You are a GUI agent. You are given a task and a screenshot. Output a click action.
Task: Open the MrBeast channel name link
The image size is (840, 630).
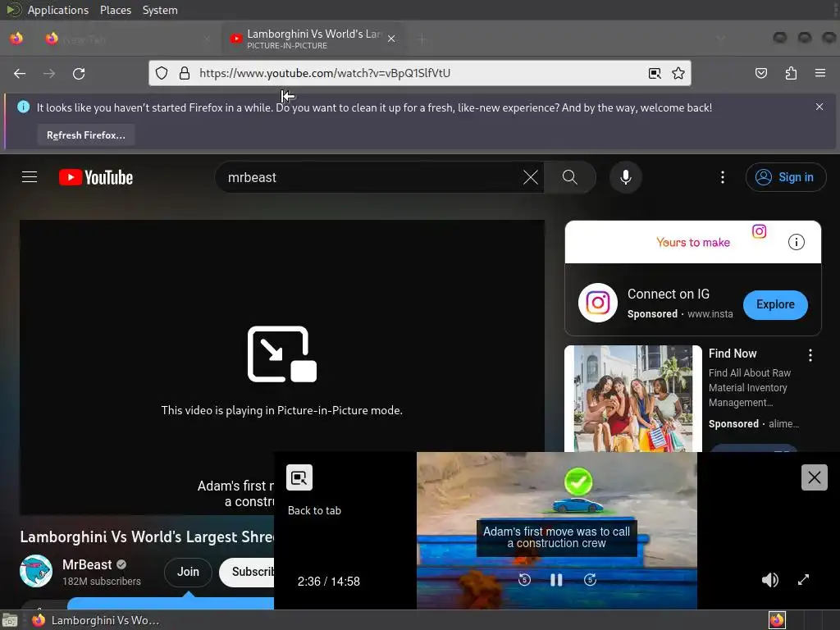pyautogui.click(x=87, y=564)
